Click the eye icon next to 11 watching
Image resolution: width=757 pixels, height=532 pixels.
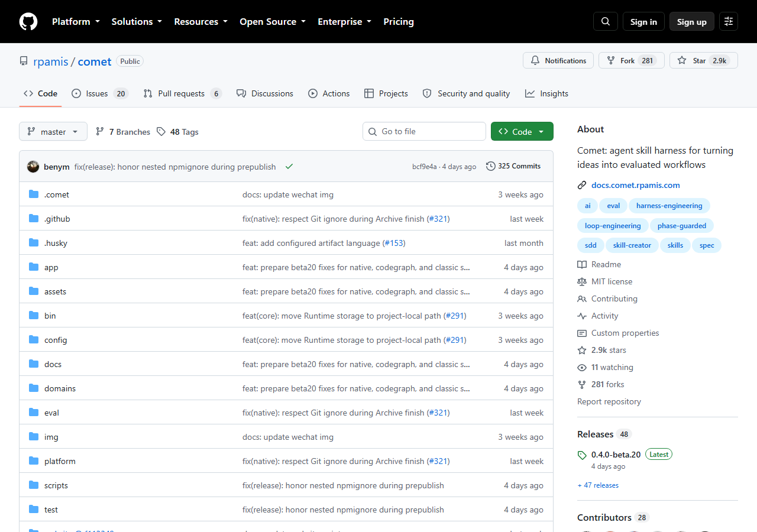pos(582,367)
